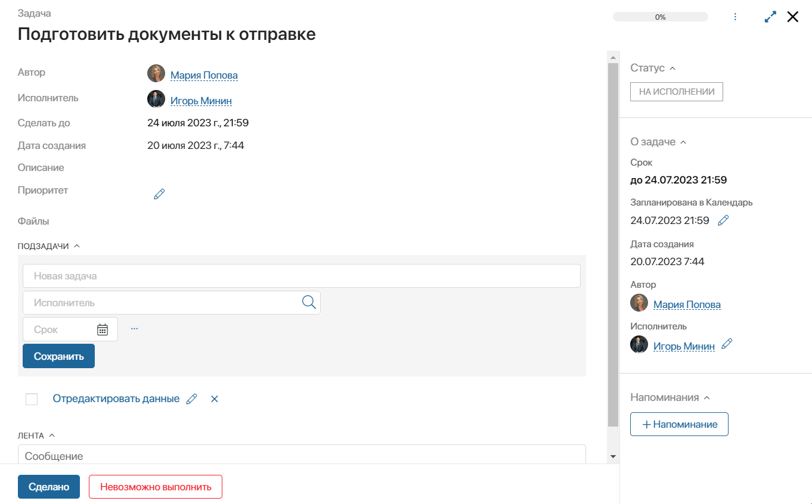Click Игорь Минин avatar in Исполнитель row
The width and height of the screenshot is (812, 504).
click(x=156, y=99)
